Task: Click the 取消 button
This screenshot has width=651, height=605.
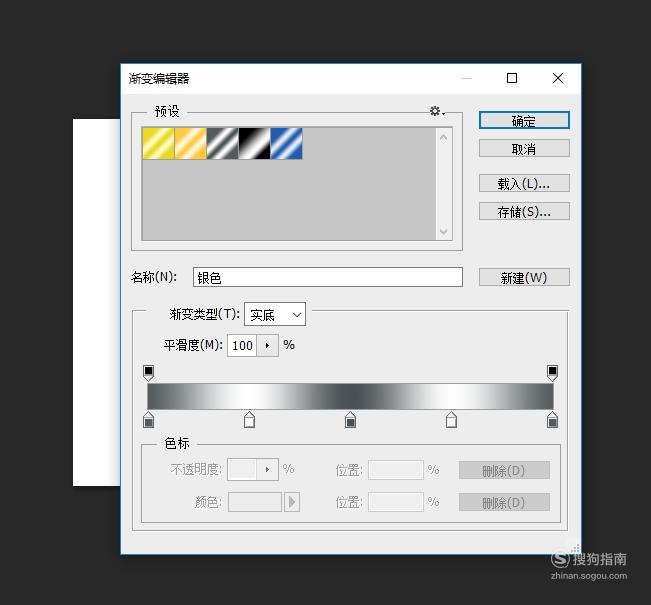Action: tap(524, 148)
